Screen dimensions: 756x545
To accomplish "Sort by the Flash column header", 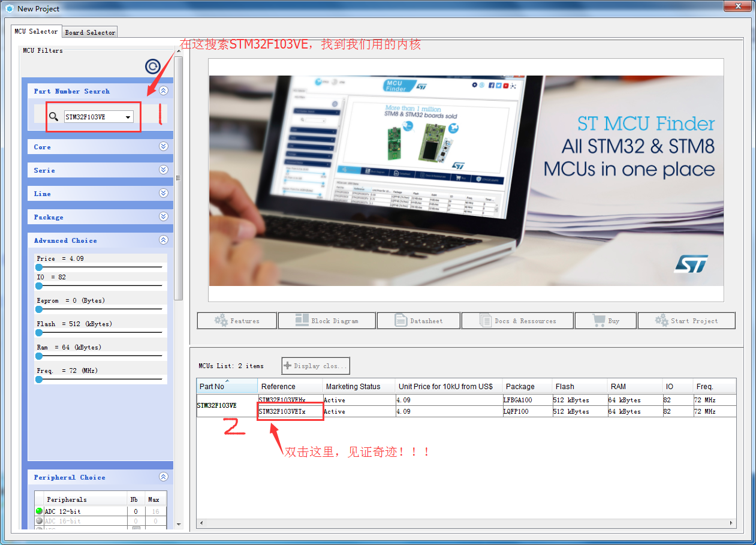I will 579,386.
